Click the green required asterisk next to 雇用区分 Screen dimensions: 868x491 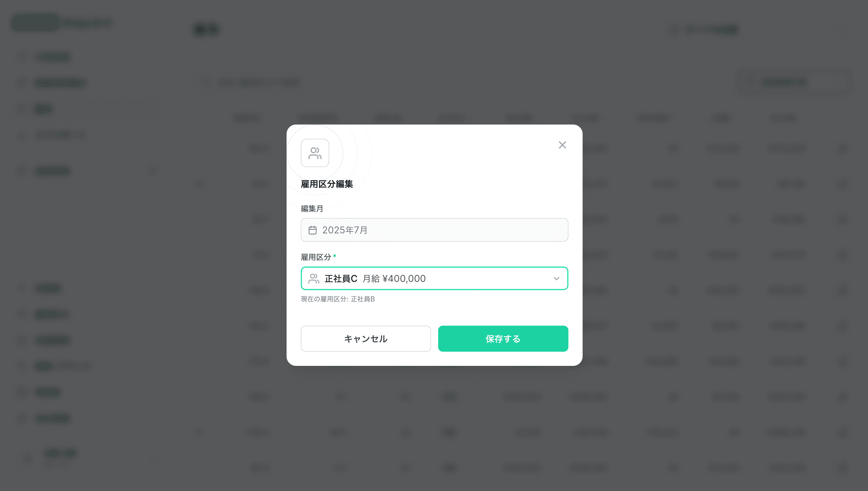tap(335, 256)
